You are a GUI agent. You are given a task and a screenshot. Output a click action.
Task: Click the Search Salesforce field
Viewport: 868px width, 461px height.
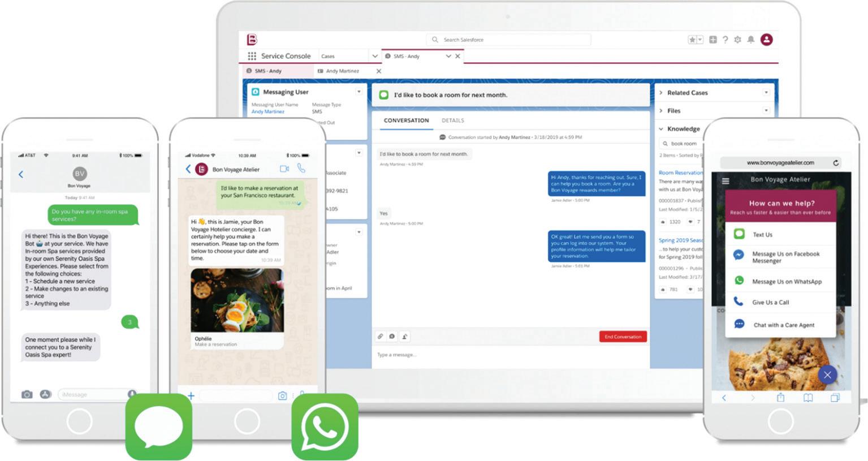click(x=508, y=40)
